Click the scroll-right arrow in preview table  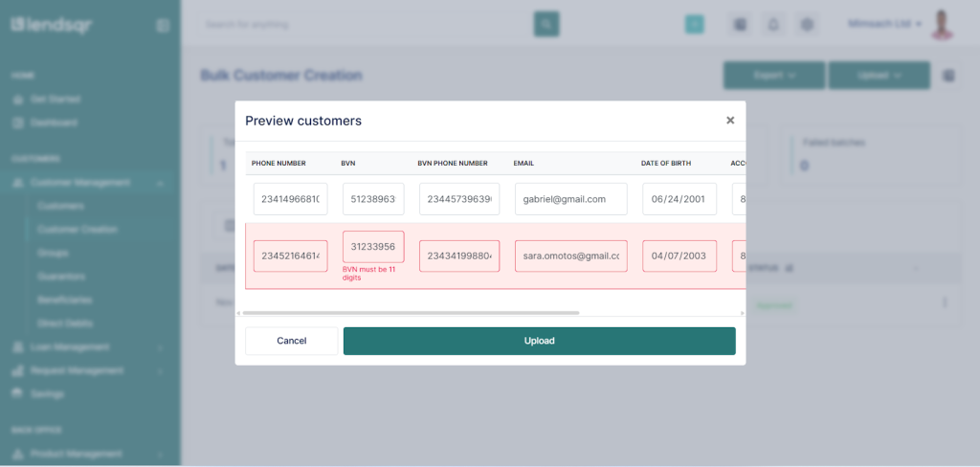pos(743,313)
